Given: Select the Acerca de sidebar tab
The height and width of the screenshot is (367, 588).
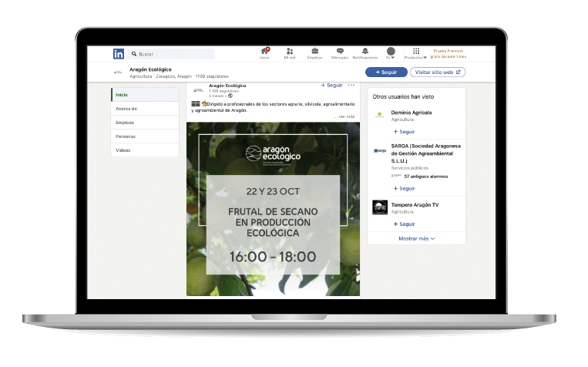Looking at the screenshot, I should pos(126,109).
